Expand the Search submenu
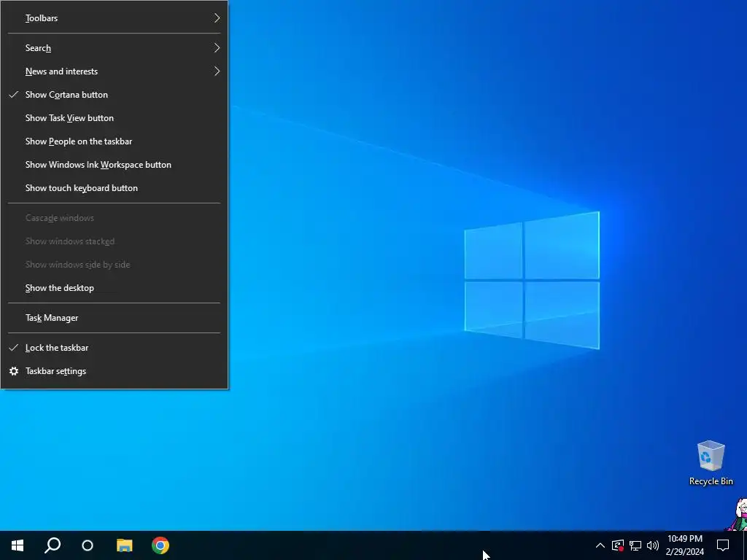This screenshot has height=560, width=747. click(x=115, y=48)
